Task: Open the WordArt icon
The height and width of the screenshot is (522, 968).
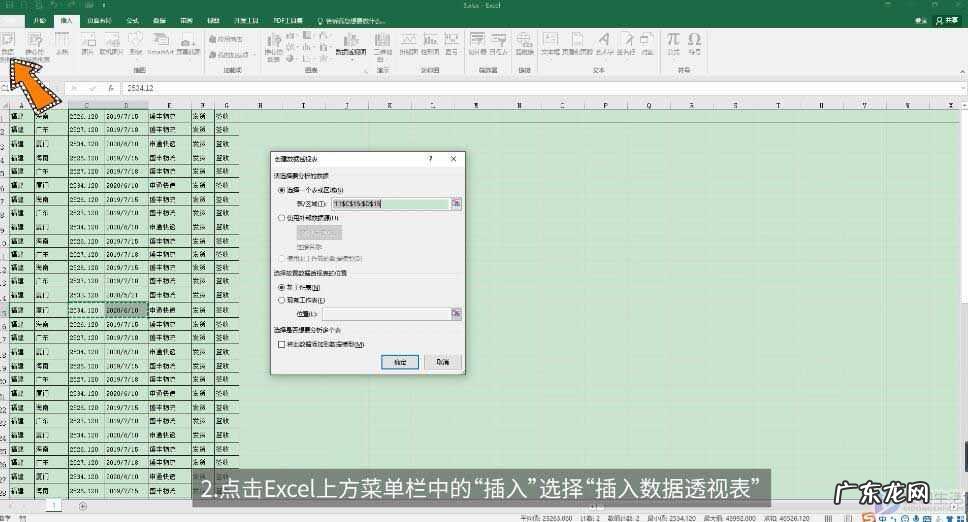Action: [604, 44]
